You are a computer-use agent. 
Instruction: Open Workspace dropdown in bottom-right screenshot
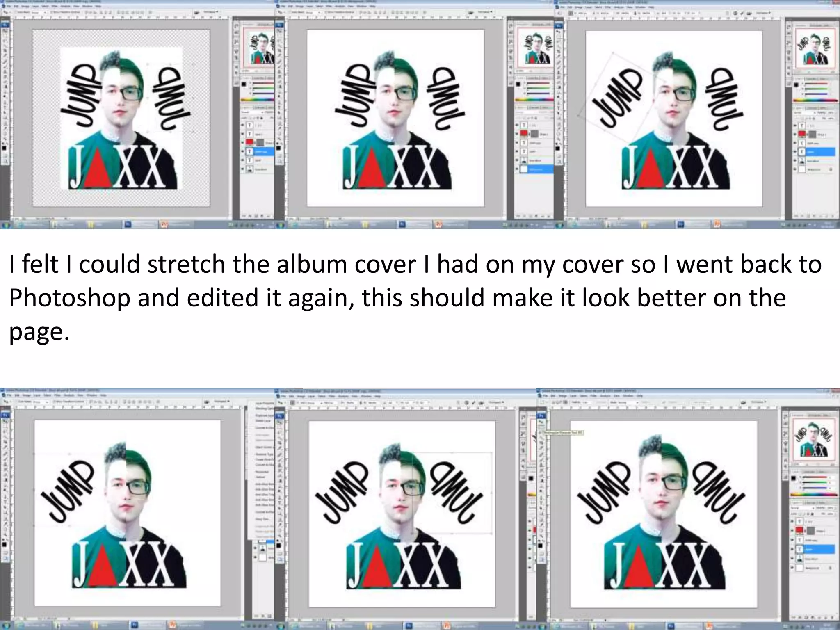pyautogui.click(x=759, y=402)
